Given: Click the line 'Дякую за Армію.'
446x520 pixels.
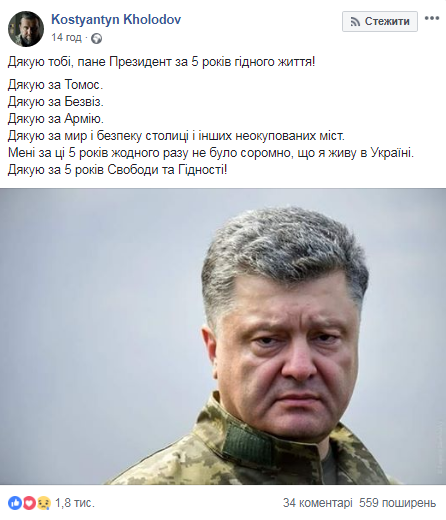Looking at the screenshot, I should tap(56, 119).
